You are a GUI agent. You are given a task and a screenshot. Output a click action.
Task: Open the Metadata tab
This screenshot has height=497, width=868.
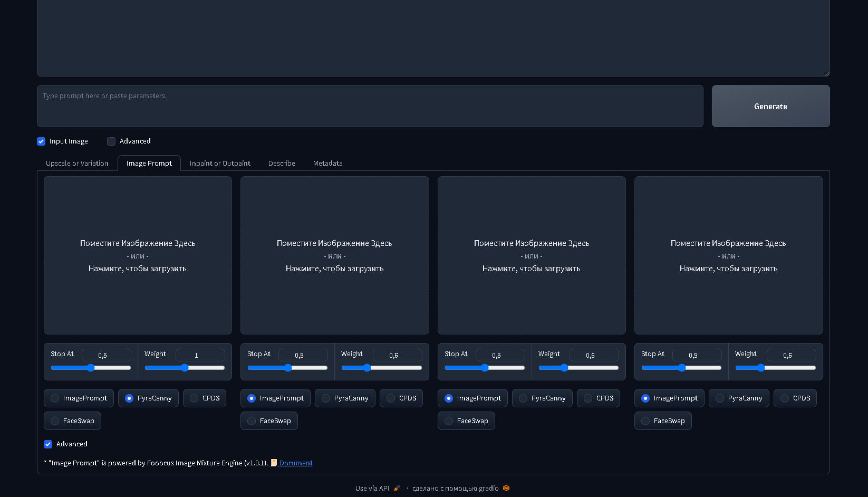(x=327, y=164)
